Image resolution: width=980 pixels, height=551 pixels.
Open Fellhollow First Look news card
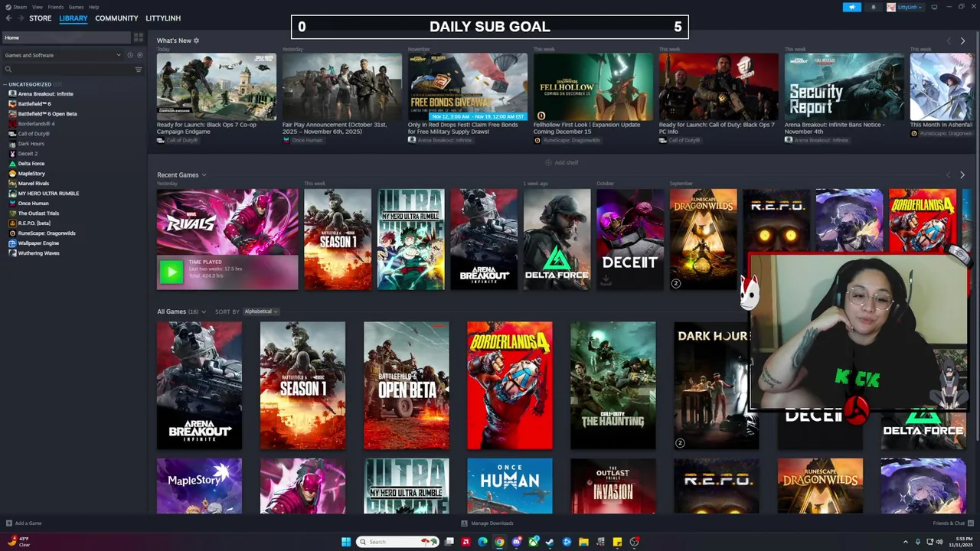pyautogui.click(x=593, y=86)
